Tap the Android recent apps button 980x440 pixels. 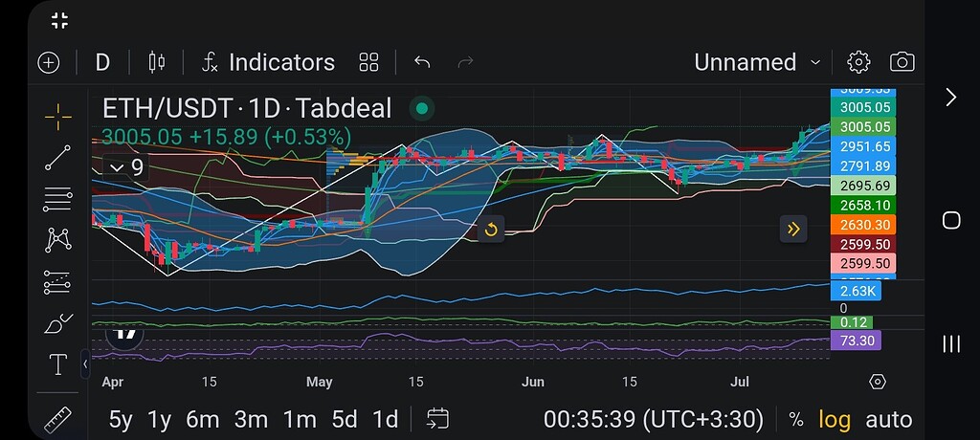(950, 343)
